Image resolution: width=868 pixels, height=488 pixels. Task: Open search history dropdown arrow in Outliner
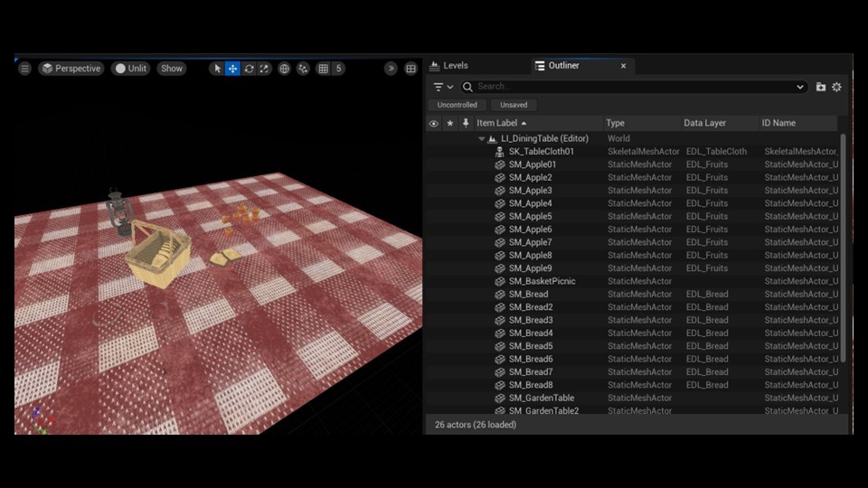pos(800,87)
